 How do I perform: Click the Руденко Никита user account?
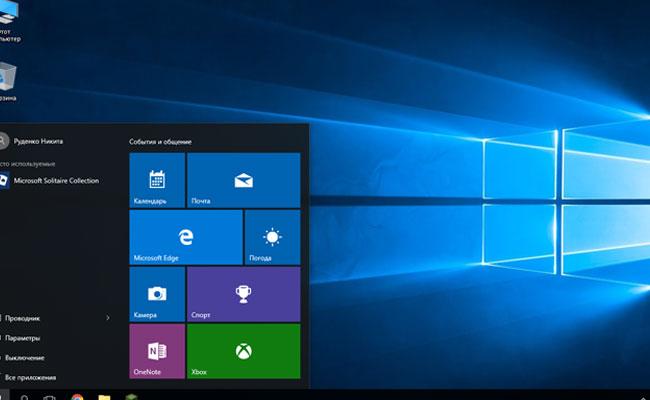[x=35, y=142]
